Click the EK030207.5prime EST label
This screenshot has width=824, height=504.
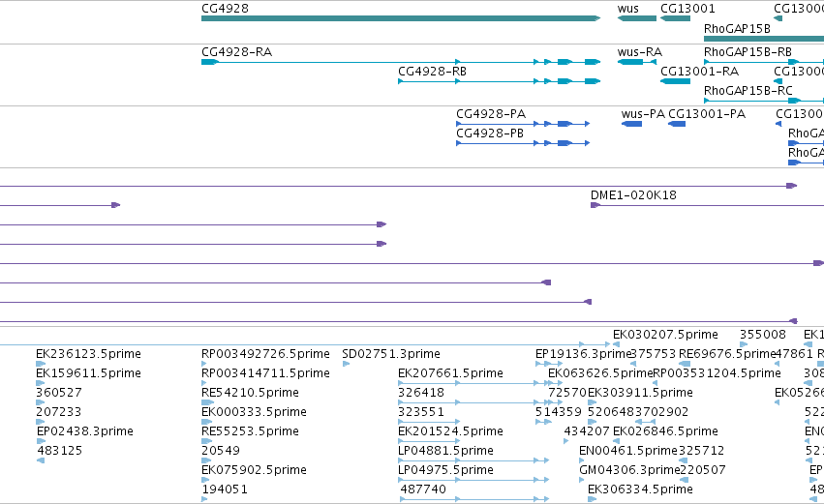(665, 335)
